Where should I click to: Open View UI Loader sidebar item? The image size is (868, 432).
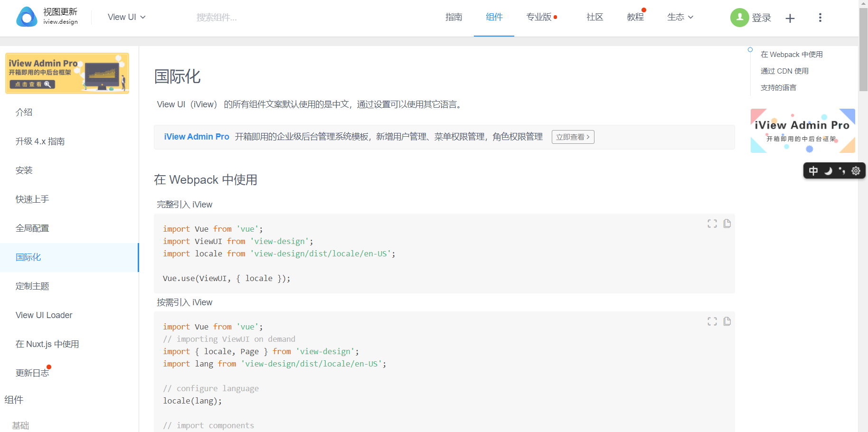click(69, 315)
